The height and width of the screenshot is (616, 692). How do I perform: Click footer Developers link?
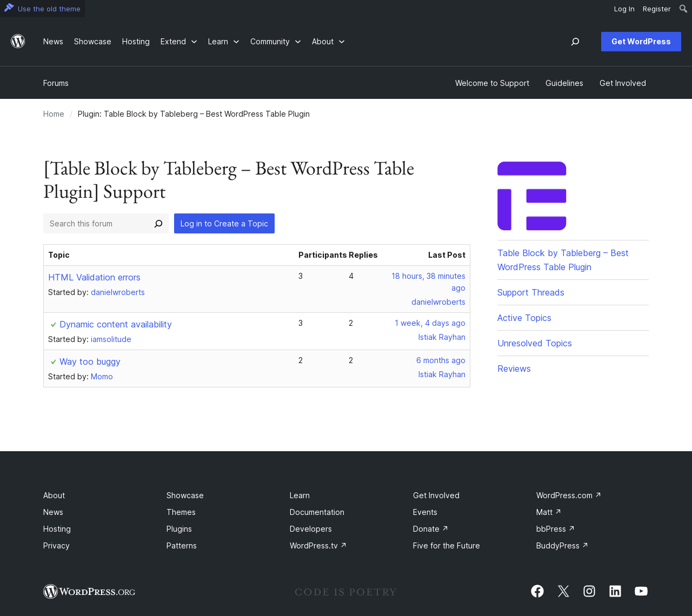point(311,529)
